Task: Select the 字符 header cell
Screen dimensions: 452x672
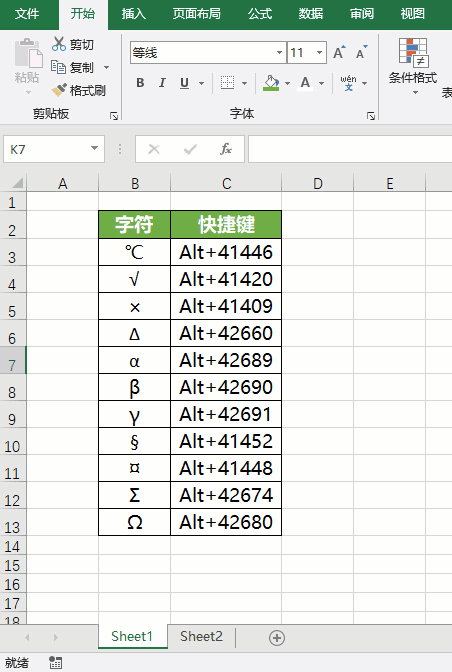Action: click(135, 224)
